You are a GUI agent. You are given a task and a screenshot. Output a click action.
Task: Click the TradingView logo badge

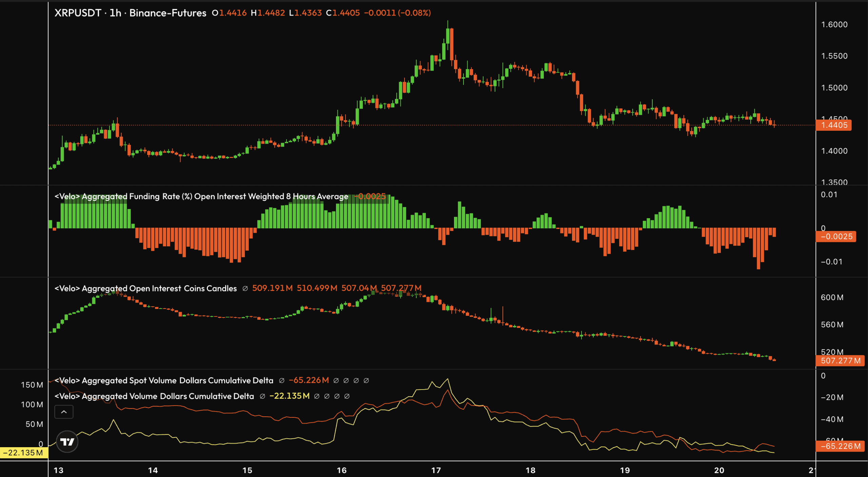(67, 441)
